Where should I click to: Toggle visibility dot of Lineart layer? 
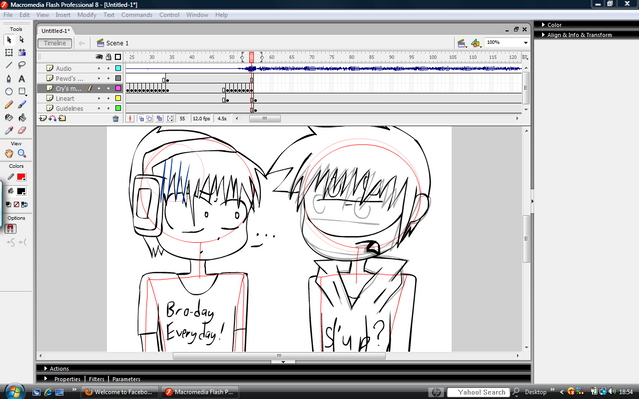pos(99,98)
